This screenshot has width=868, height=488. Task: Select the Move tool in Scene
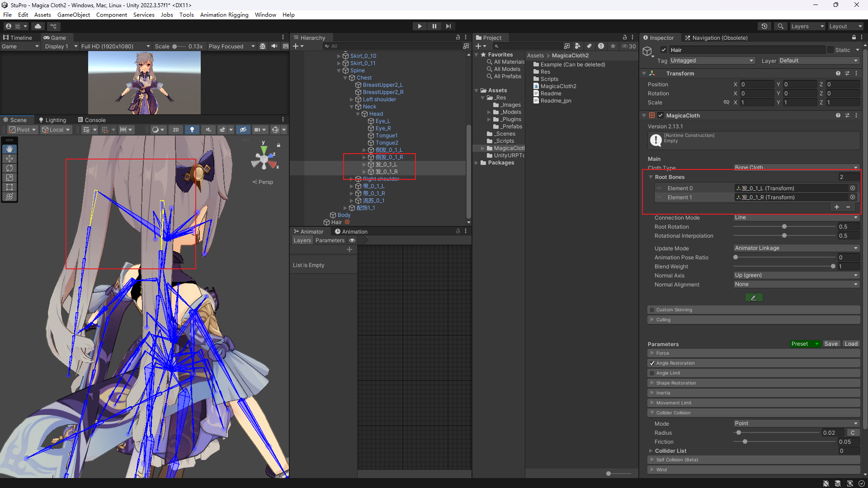(x=9, y=159)
